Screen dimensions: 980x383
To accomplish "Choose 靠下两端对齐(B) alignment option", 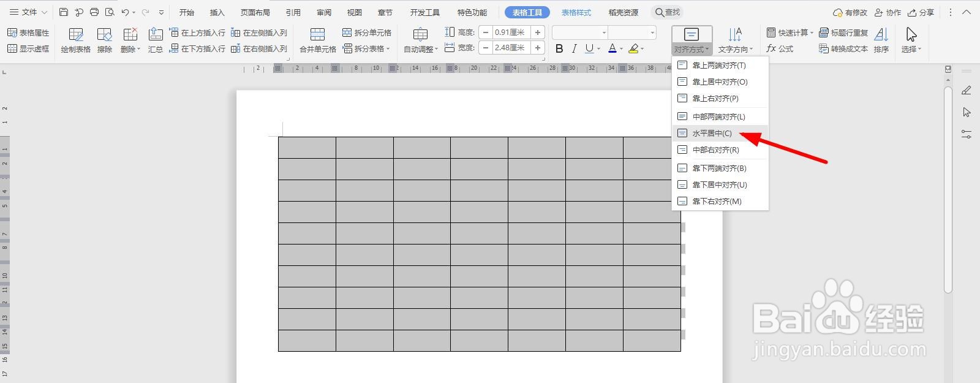I will pyautogui.click(x=720, y=168).
